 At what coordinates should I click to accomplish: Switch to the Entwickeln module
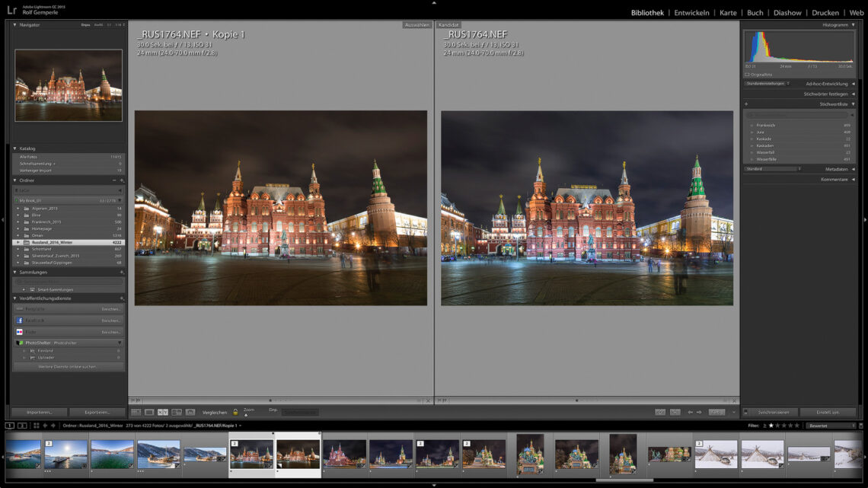(x=691, y=13)
